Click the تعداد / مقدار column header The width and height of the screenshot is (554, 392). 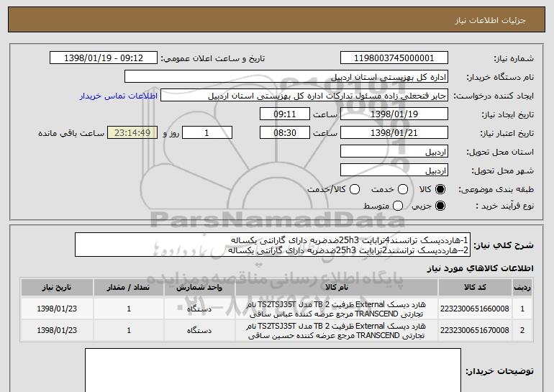129,287
